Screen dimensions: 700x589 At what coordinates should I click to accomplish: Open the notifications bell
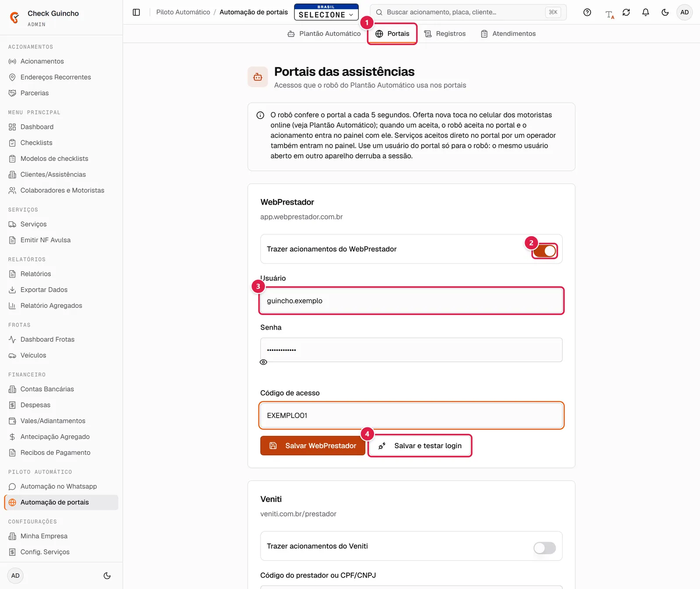pos(645,12)
